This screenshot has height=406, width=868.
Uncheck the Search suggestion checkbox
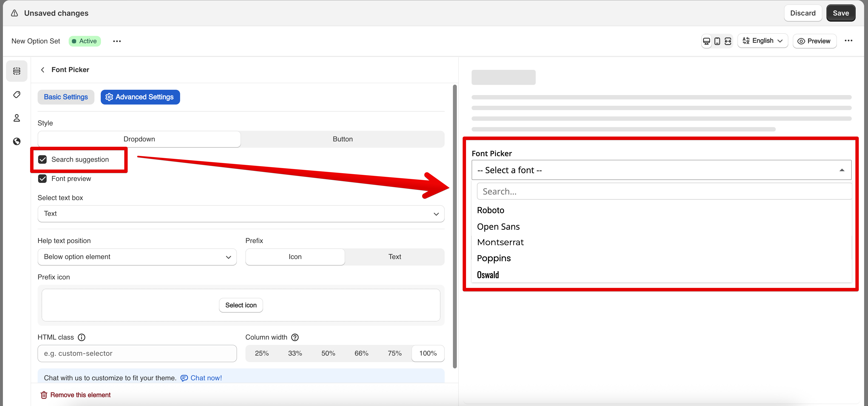42,160
